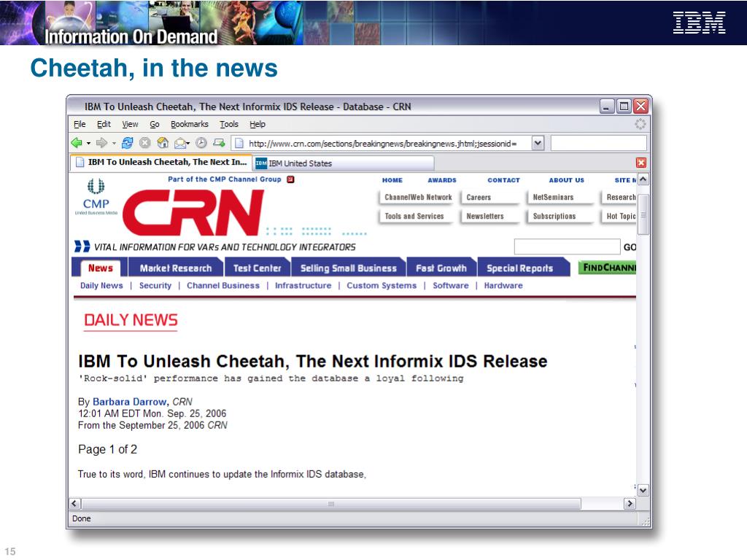Screen dimensions: 747x560
Task: Click the vertical scrollbar down arrow
Action: [x=643, y=491]
